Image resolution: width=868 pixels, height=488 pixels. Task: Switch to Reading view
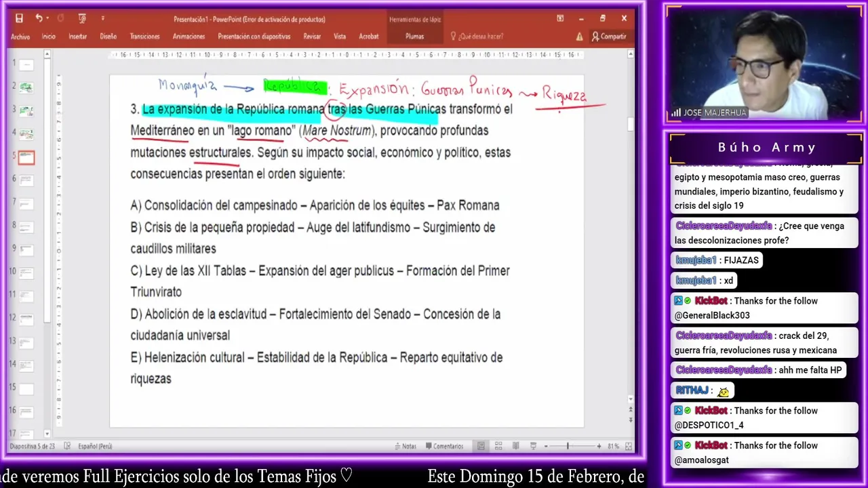coord(517,446)
